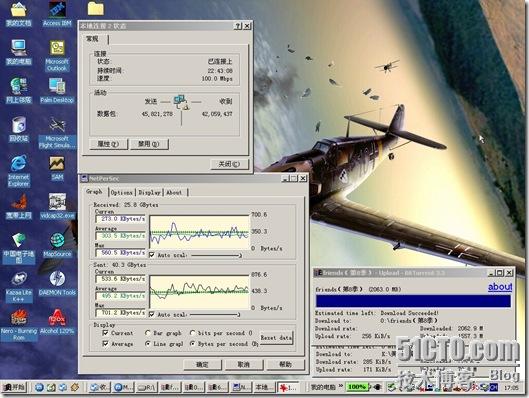Click the 属性 (Properties) button
Screen dimensions: 529x398
pos(108,144)
